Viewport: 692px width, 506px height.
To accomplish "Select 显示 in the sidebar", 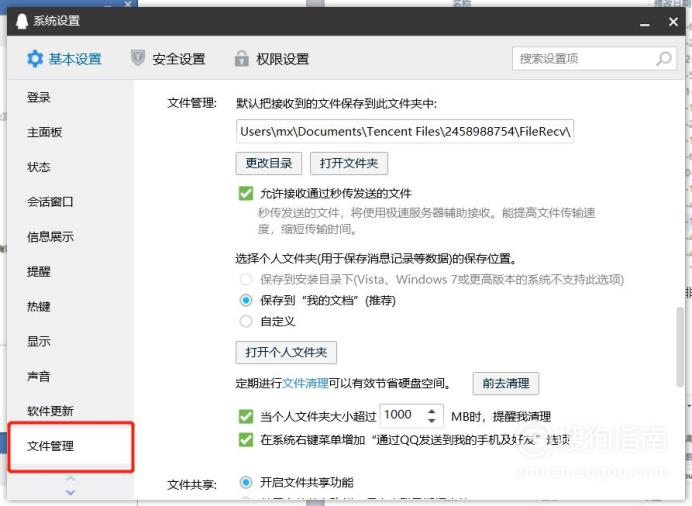I will pos(39,341).
